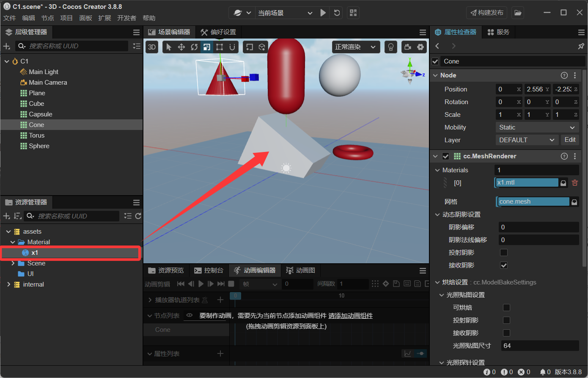
Task: Toggle the magnet snap tool in the scene toolbar
Action: click(x=232, y=47)
